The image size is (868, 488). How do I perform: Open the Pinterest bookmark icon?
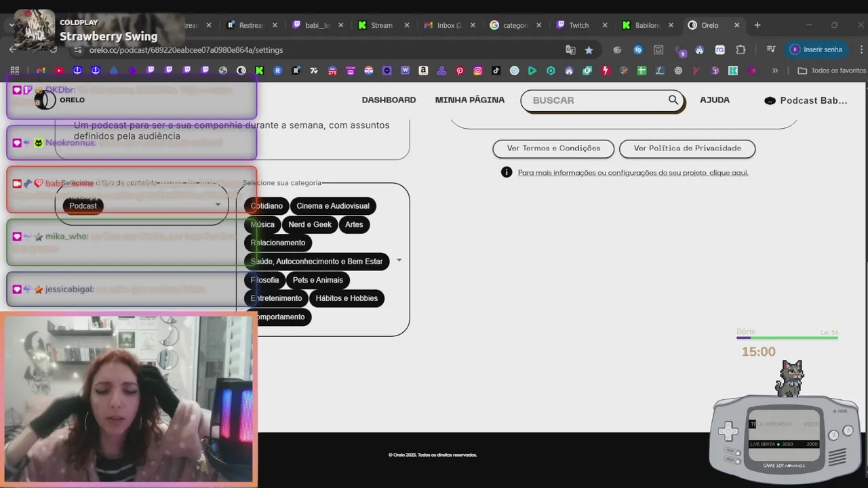coord(460,70)
